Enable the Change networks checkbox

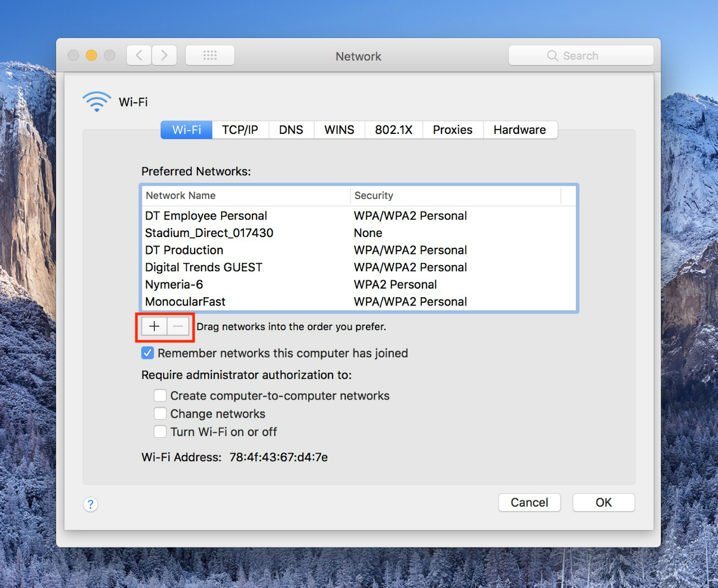(160, 414)
